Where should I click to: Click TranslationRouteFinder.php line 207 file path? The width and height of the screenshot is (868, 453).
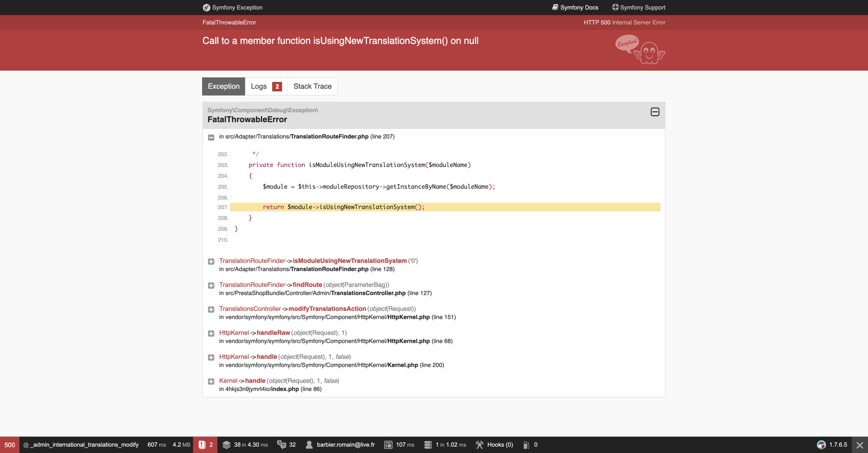pos(307,137)
